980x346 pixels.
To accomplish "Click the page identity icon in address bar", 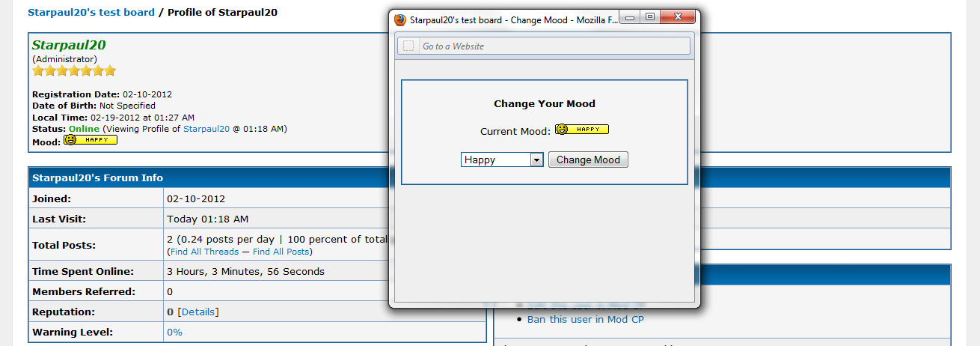I will (x=408, y=46).
